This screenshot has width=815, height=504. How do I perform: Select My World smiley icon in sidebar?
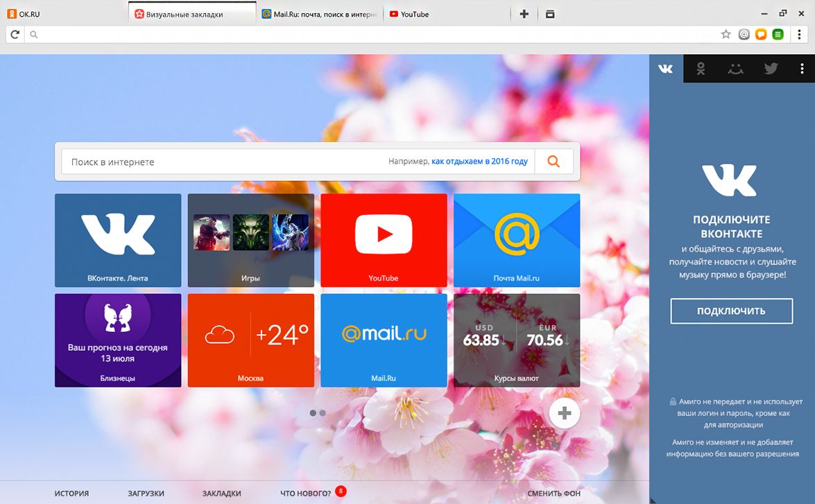point(735,69)
